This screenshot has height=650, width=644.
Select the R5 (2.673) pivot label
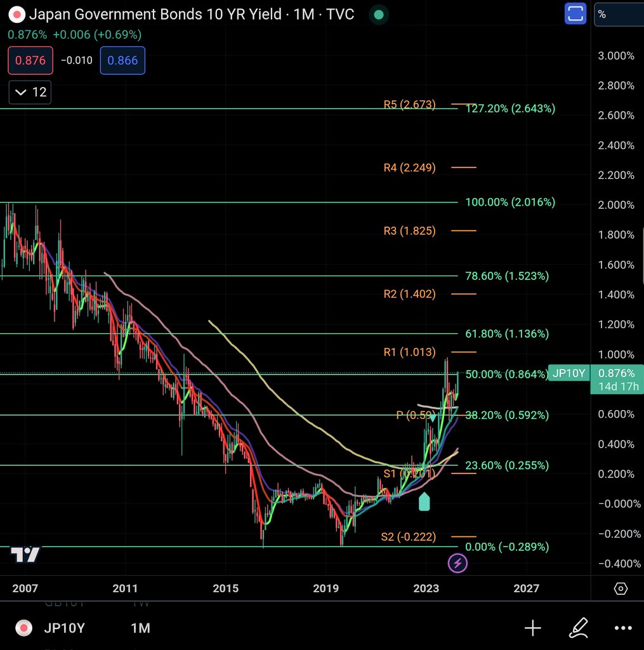(x=409, y=105)
